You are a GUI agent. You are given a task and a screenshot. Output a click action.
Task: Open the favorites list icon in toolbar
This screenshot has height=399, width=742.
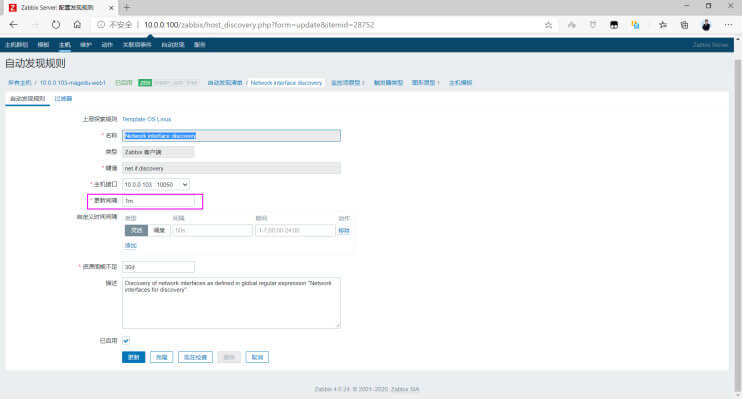pyautogui.click(x=662, y=25)
